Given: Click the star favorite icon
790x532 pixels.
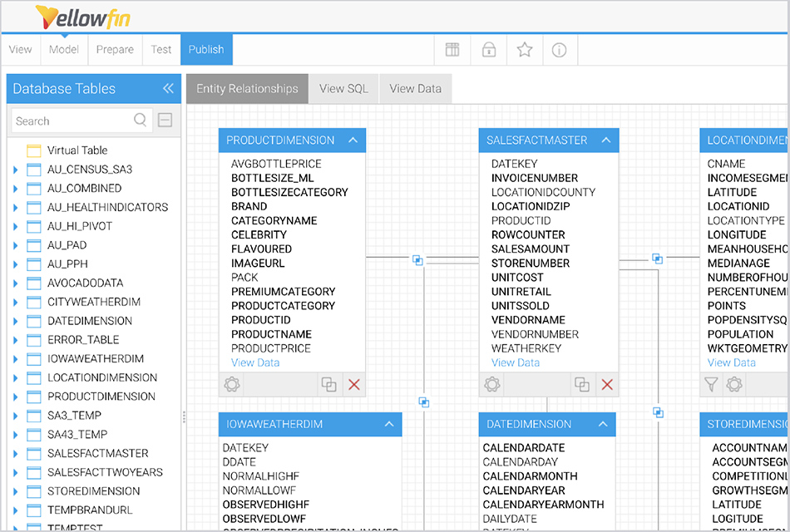Looking at the screenshot, I should pyautogui.click(x=525, y=50).
